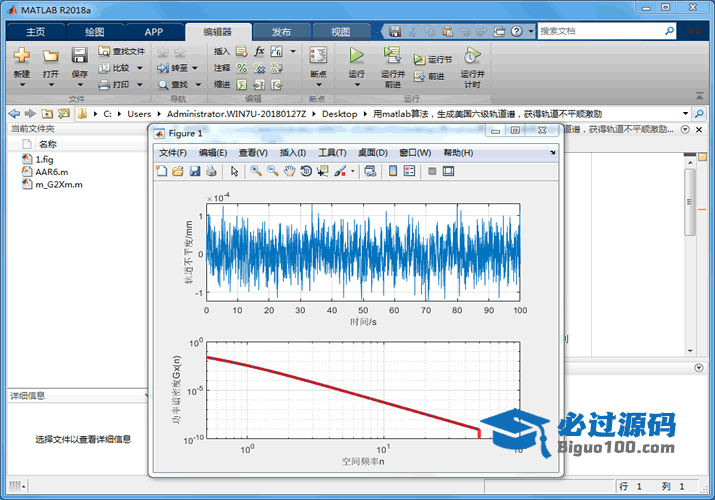Expand the address bar path dropdown
The image size is (715, 500).
point(686,114)
